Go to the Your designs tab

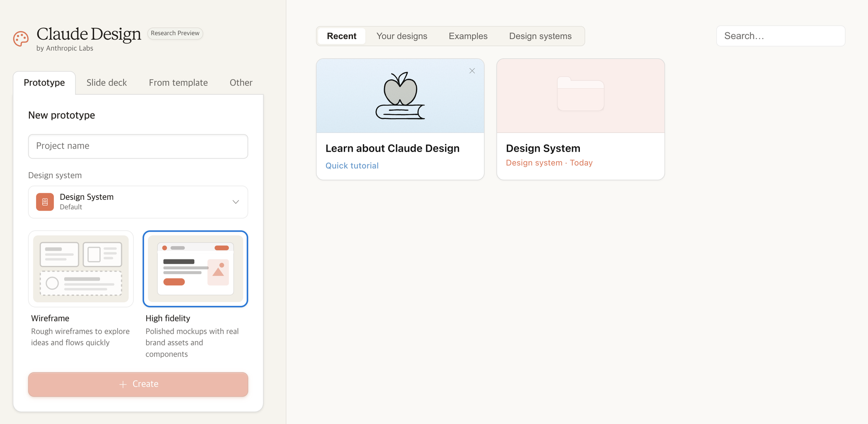click(x=402, y=36)
